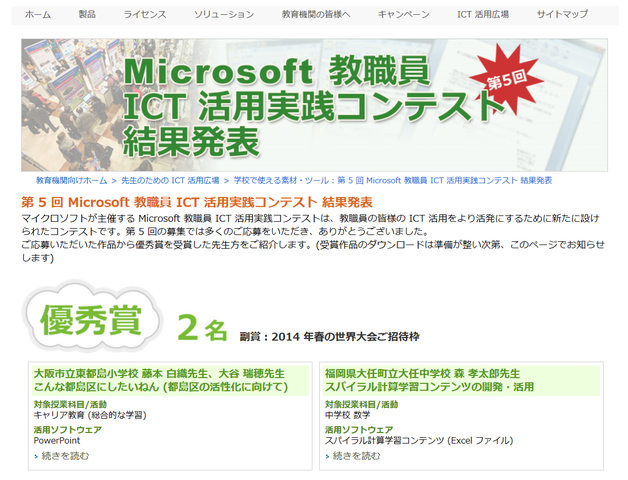Follow the 教育機関向けホーム breadcrumb link

(x=71, y=180)
